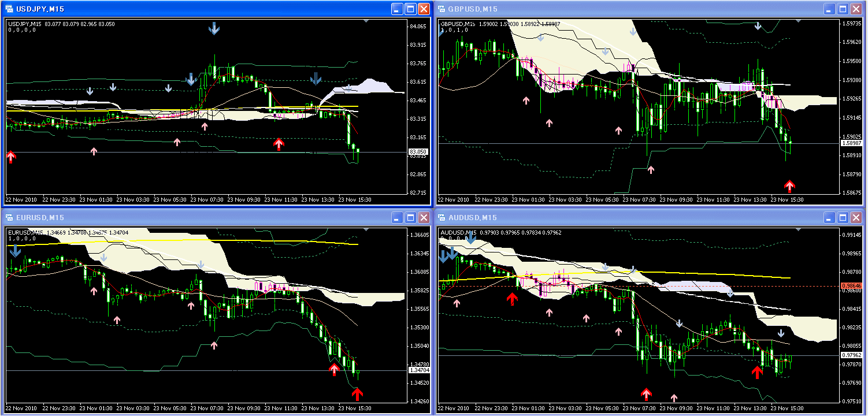868x416 pixels.
Task: Click the 1.36605 price on the EURUSD scale
Action: tap(419, 235)
